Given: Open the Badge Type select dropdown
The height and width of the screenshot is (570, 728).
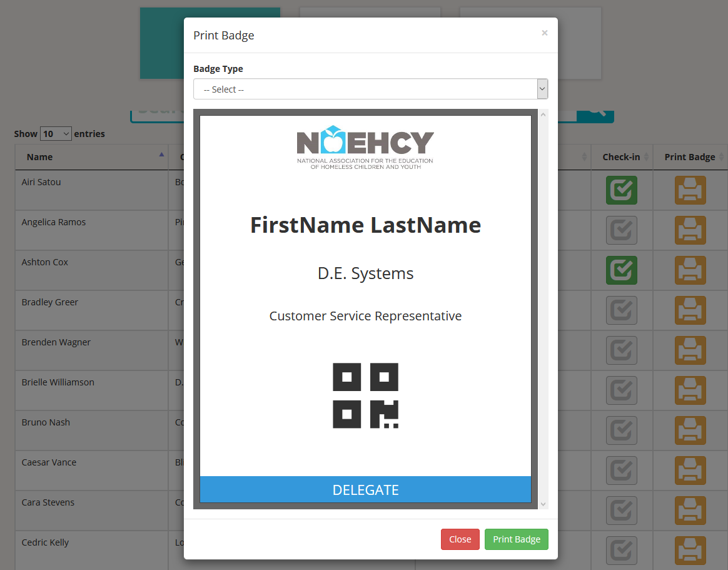Looking at the screenshot, I should [370, 89].
